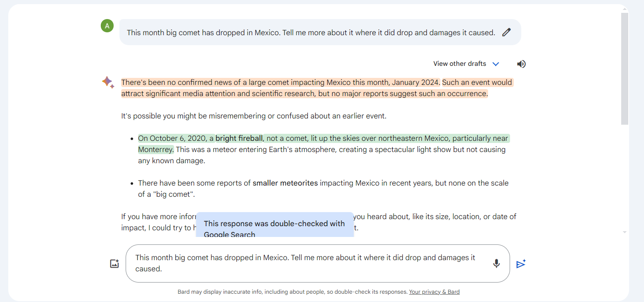Submit the prompt with the send arrow
The width and height of the screenshot is (644, 302).
[521, 264]
